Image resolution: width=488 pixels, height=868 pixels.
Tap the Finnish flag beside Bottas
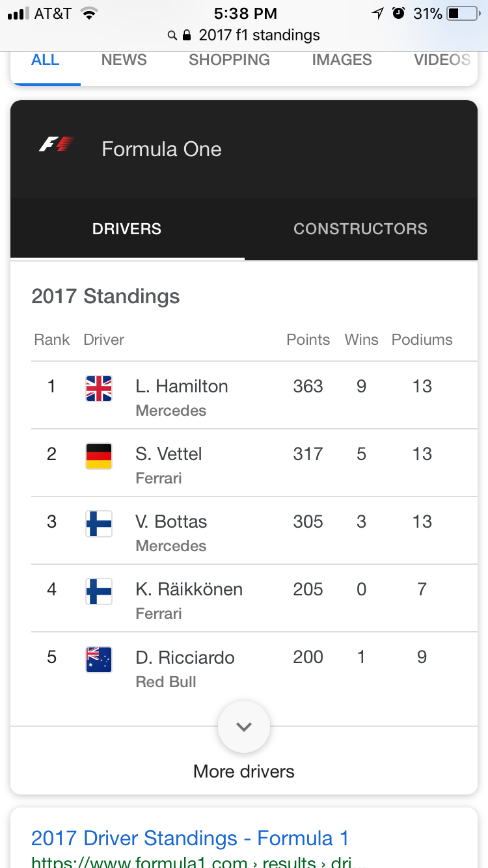click(x=99, y=524)
